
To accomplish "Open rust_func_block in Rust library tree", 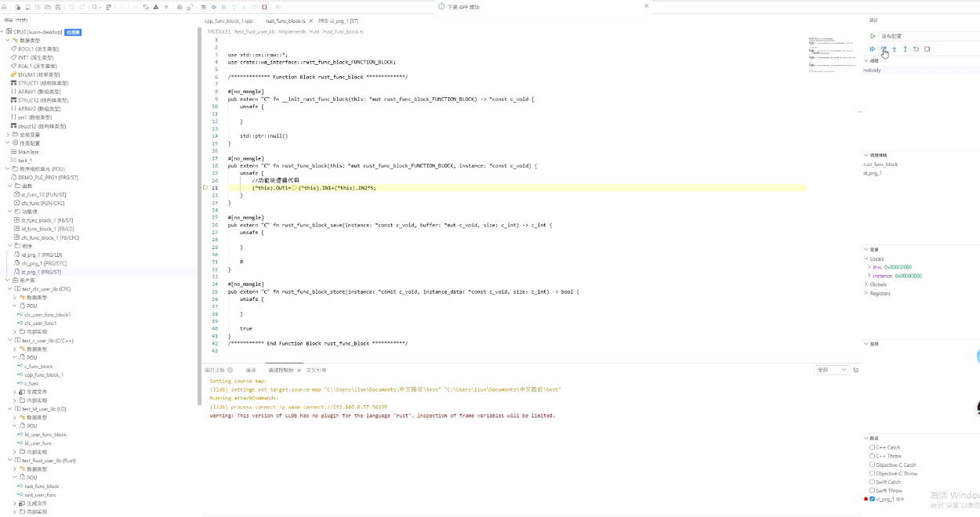I will pos(42,486).
